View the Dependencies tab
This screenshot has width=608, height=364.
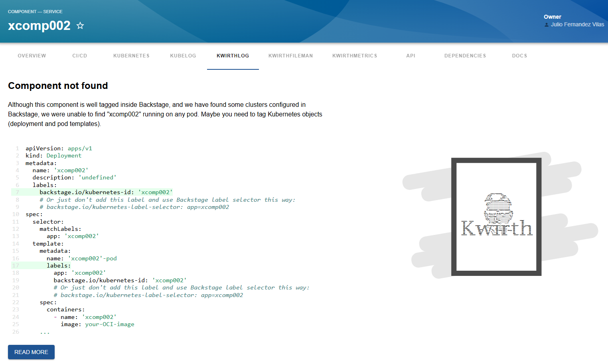point(465,56)
